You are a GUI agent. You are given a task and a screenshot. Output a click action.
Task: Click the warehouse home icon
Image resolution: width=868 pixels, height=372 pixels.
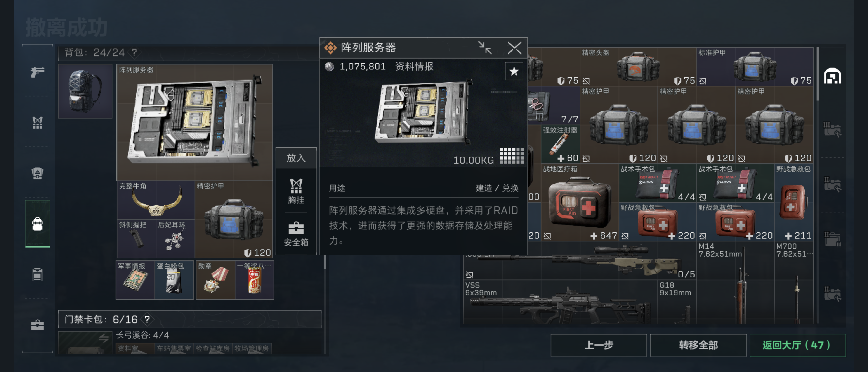(832, 76)
